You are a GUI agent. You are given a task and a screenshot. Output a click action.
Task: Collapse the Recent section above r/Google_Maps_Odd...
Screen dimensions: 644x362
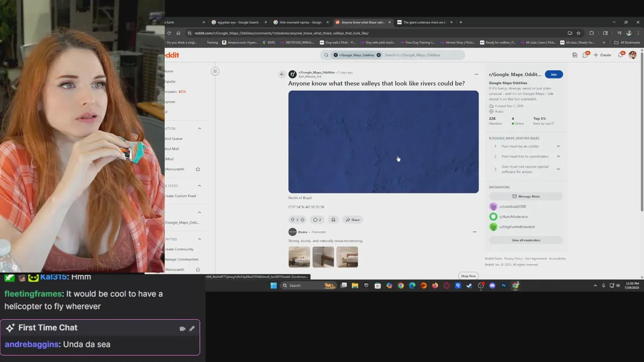point(199,212)
